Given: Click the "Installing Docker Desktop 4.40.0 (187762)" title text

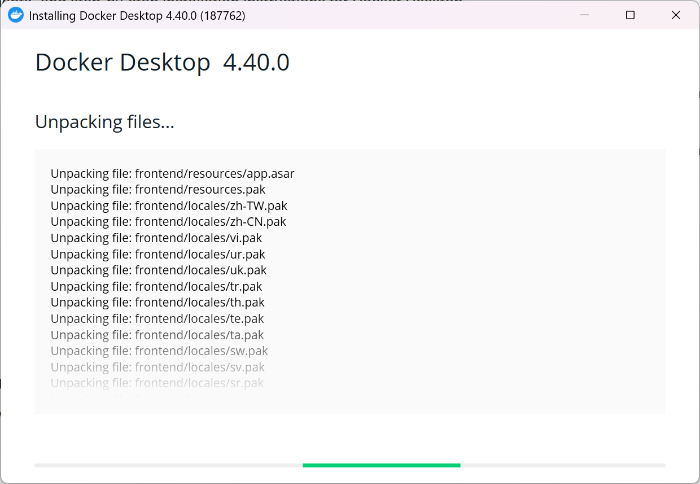Looking at the screenshot, I should coord(137,16).
